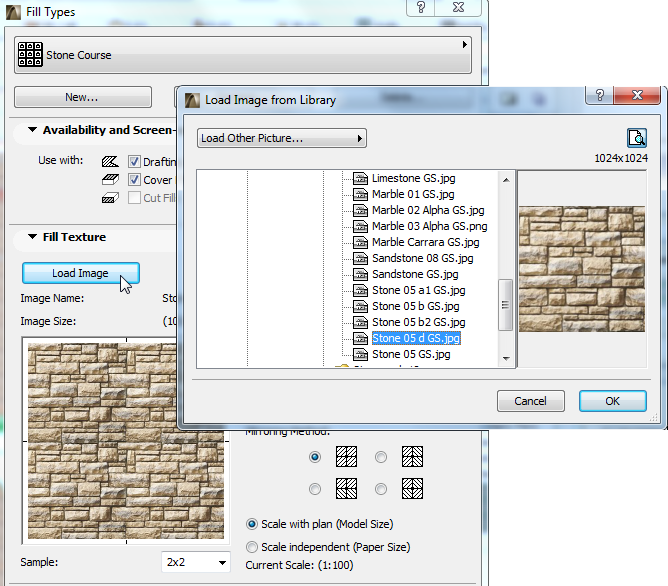Click the file icon of Marble 01 GS.jpg
This screenshot has height=586, width=668.
coord(360,194)
